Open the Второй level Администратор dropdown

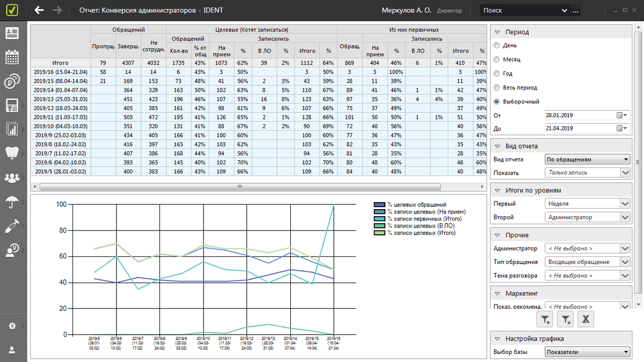587,217
